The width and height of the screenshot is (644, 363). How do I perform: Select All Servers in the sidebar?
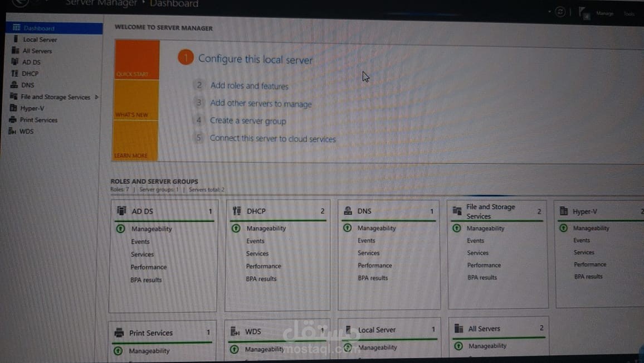click(x=37, y=51)
